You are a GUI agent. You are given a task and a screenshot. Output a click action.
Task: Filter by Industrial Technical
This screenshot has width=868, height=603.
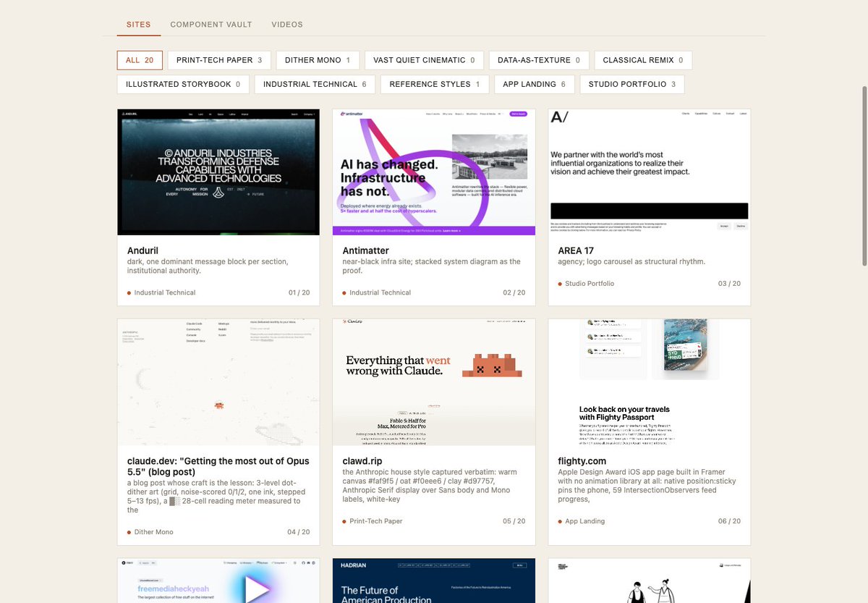[315, 84]
